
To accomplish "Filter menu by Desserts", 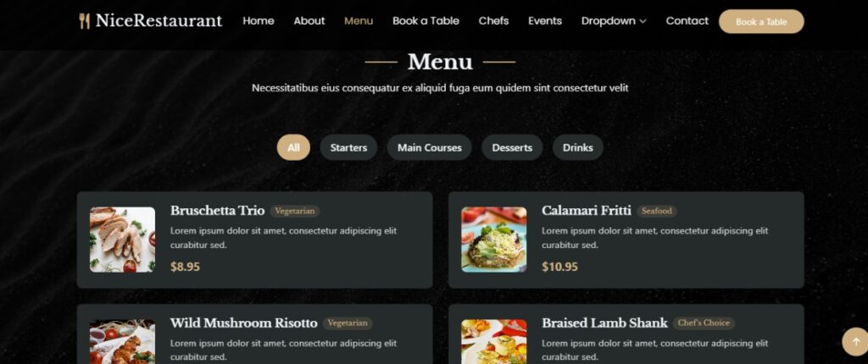I will pyautogui.click(x=512, y=147).
